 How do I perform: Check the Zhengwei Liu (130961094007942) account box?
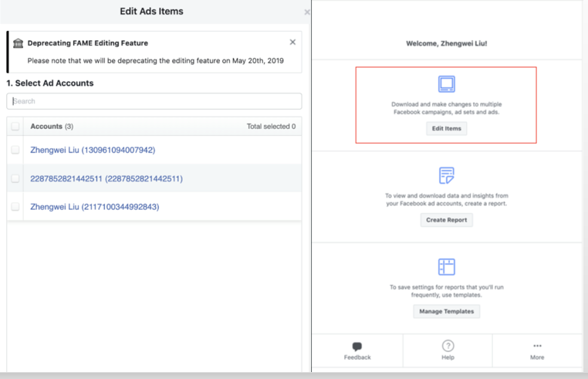15,150
